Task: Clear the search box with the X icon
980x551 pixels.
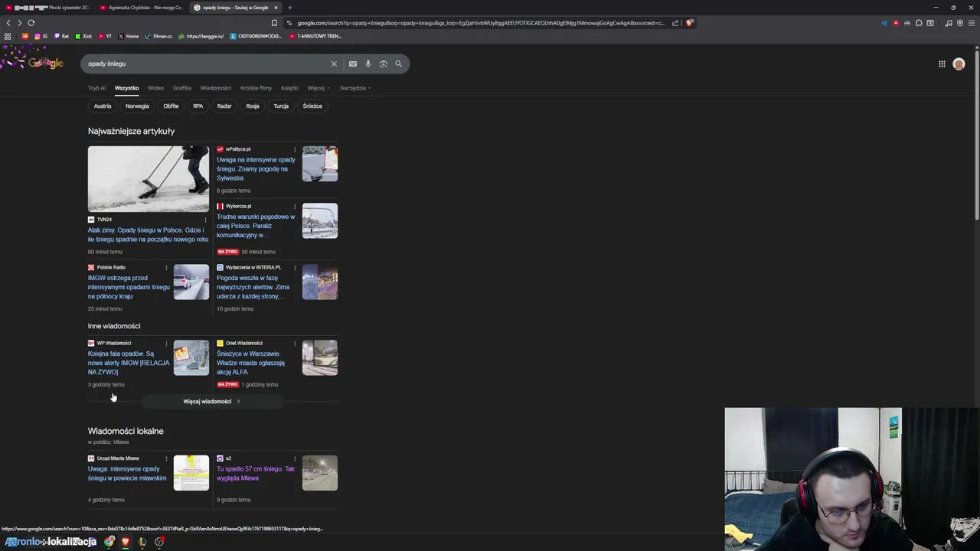Action: 334,64
